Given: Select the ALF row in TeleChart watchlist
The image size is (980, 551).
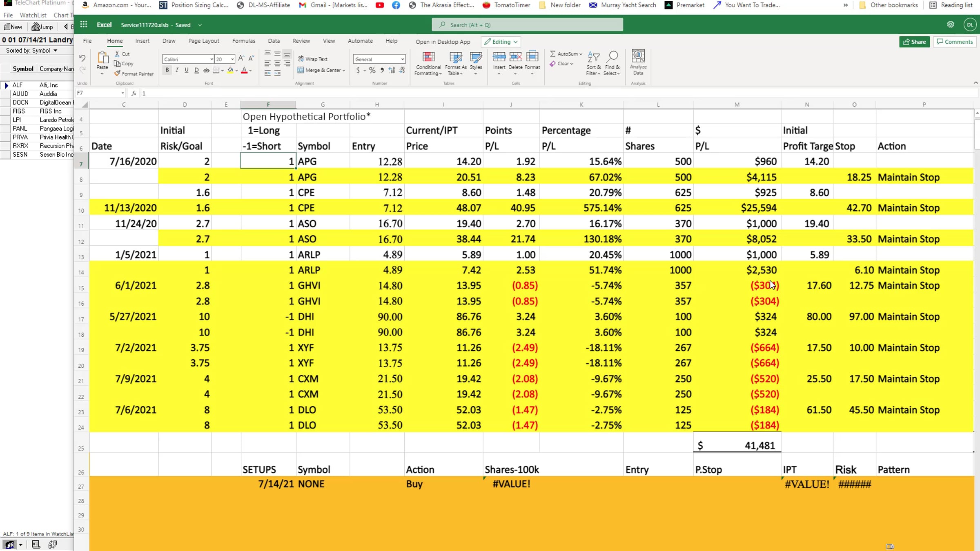Looking at the screenshot, I should pyautogui.click(x=37, y=85).
